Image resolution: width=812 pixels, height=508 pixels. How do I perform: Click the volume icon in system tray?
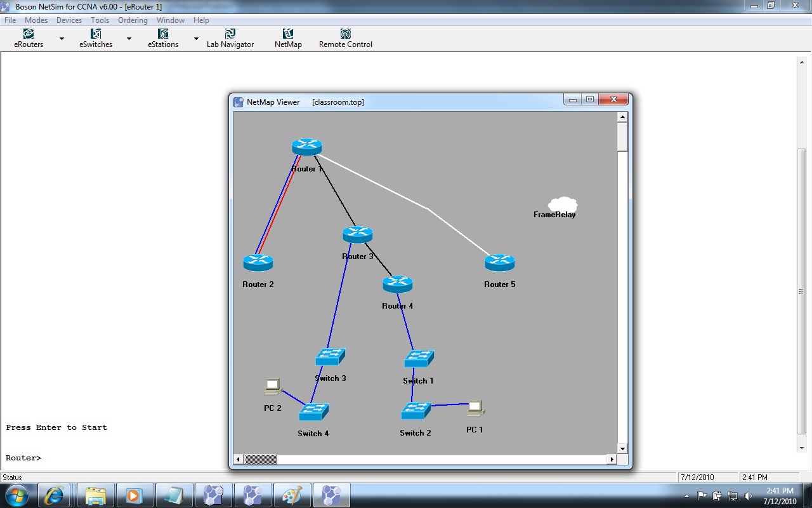click(x=749, y=496)
